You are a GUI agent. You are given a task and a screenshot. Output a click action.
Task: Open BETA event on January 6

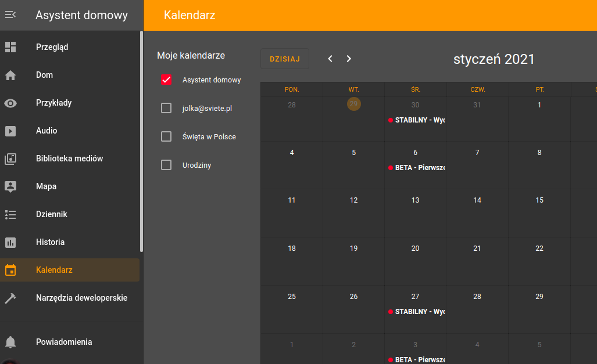coord(416,168)
